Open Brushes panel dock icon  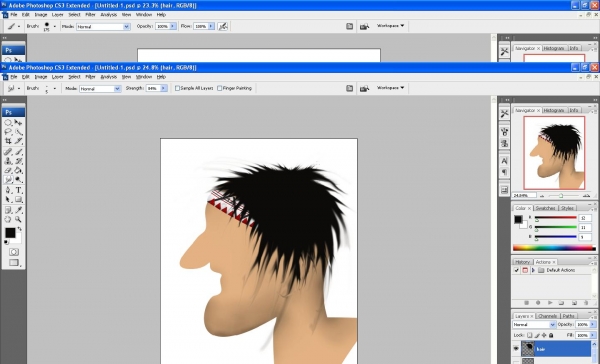504,132
